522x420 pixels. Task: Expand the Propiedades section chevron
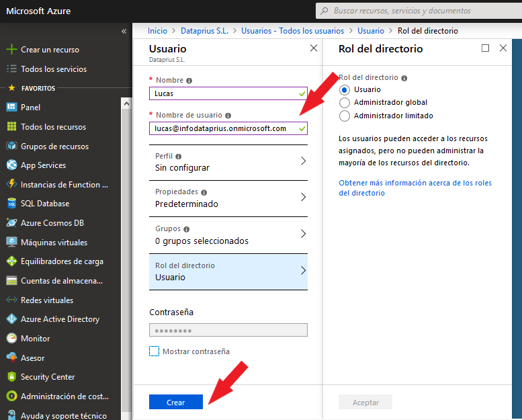click(303, 197)
